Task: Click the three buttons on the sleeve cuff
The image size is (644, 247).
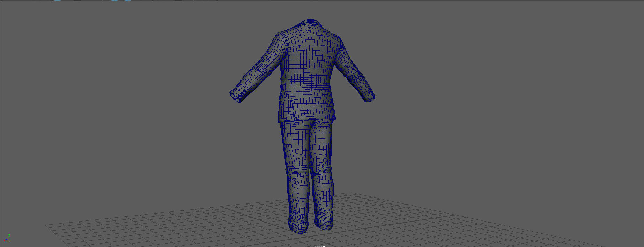Action: tap(242, 93)
